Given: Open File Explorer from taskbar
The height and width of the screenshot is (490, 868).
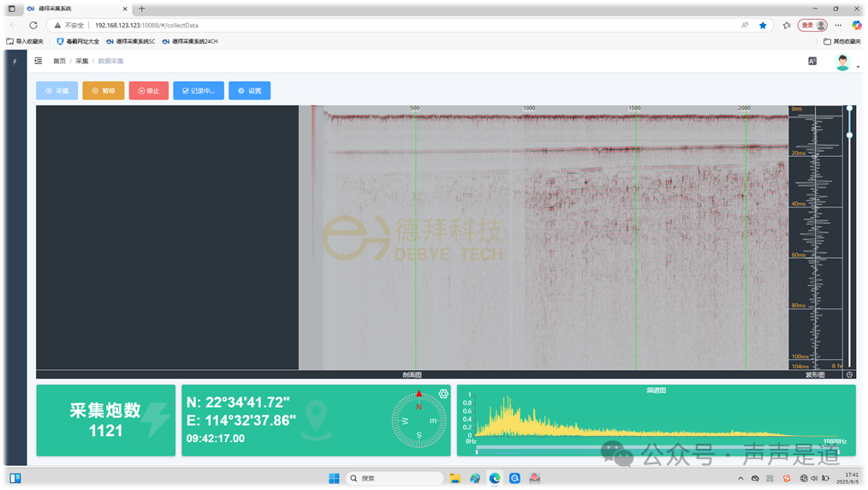Looking at the screenshot, I should (455, 478).
